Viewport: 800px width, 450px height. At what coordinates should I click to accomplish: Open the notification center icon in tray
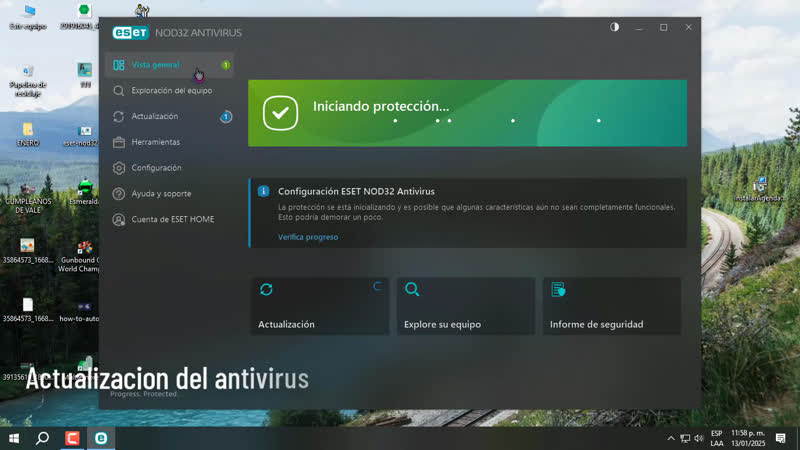click(780, 438)
